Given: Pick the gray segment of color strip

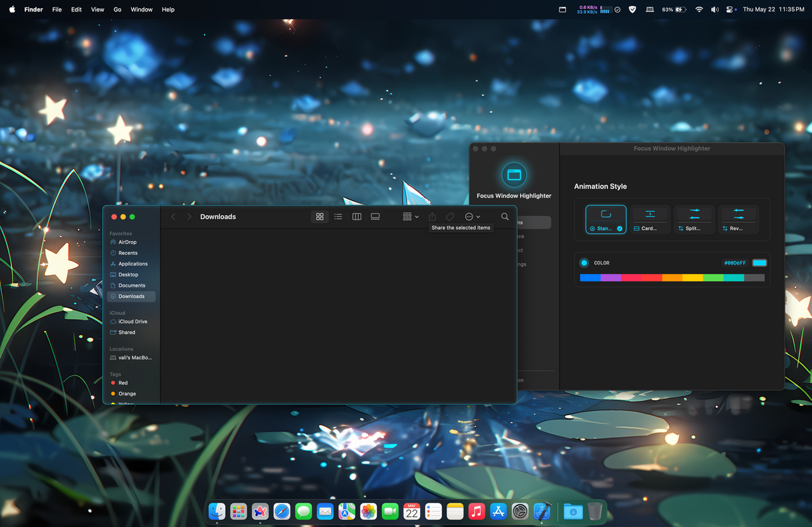Looking at the screenshot, I should [754, 278].
